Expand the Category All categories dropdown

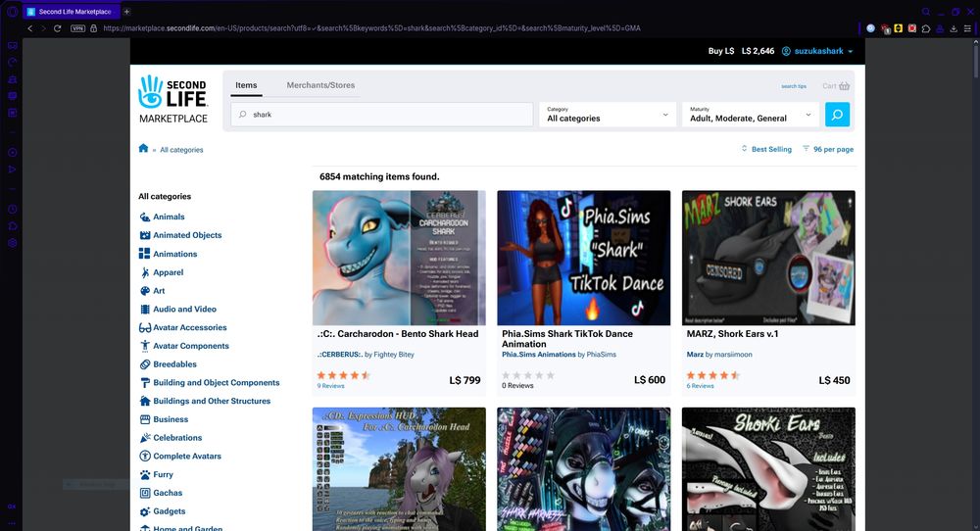[x=608, y=115]
